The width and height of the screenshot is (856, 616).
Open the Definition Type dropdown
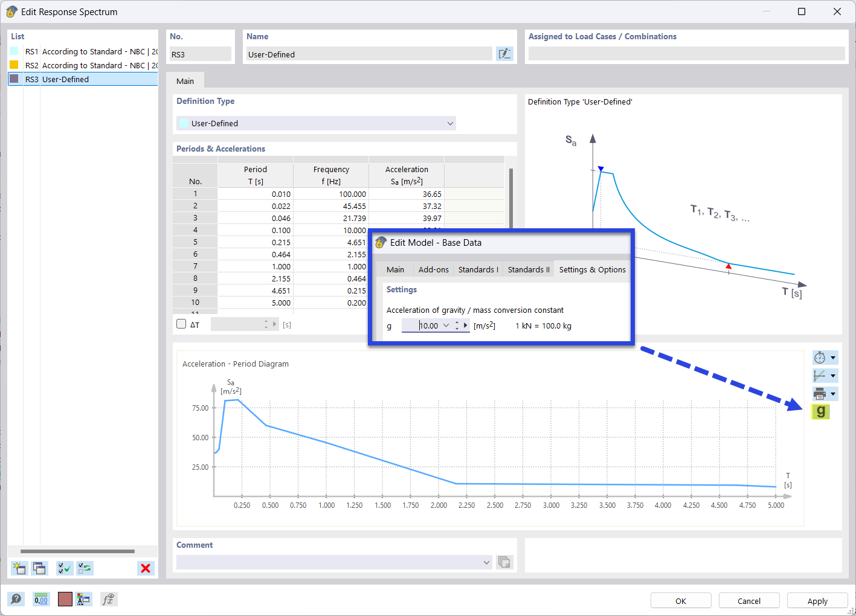pos(449,123)
